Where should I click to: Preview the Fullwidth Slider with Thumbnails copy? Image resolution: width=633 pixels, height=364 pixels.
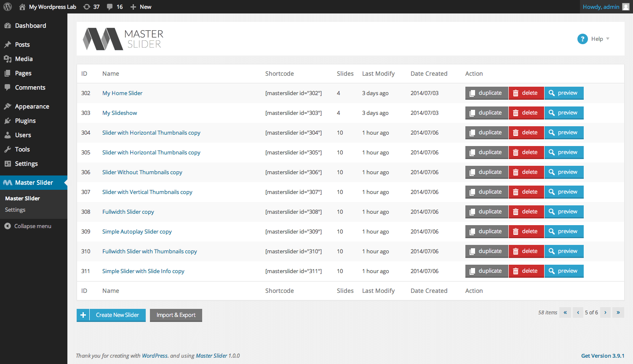564,251
